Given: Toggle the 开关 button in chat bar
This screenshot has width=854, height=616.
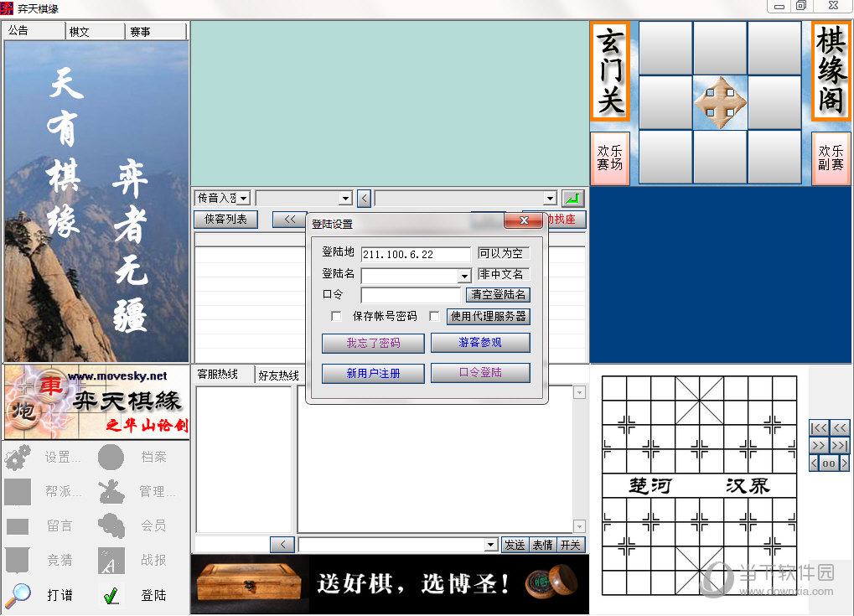Looking at the screenshot, I should coord(571,545).
